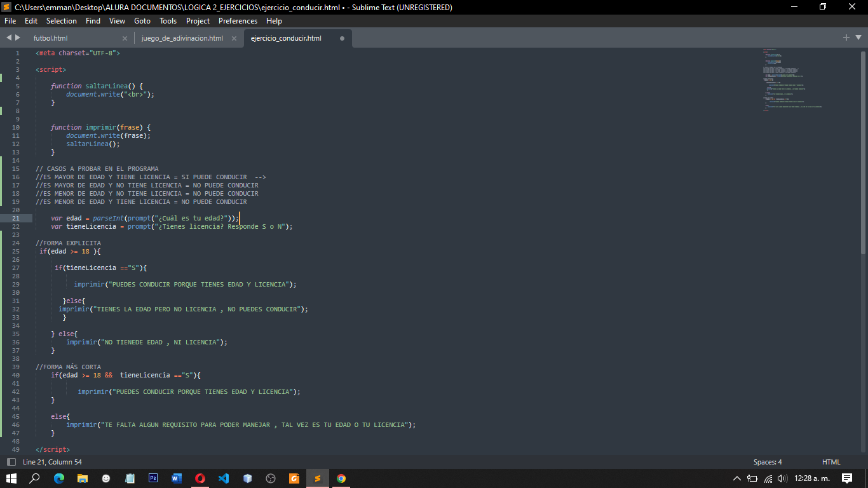Open the orange G app in taskbar
868x488 pixels.
click(x=294, y=478)
